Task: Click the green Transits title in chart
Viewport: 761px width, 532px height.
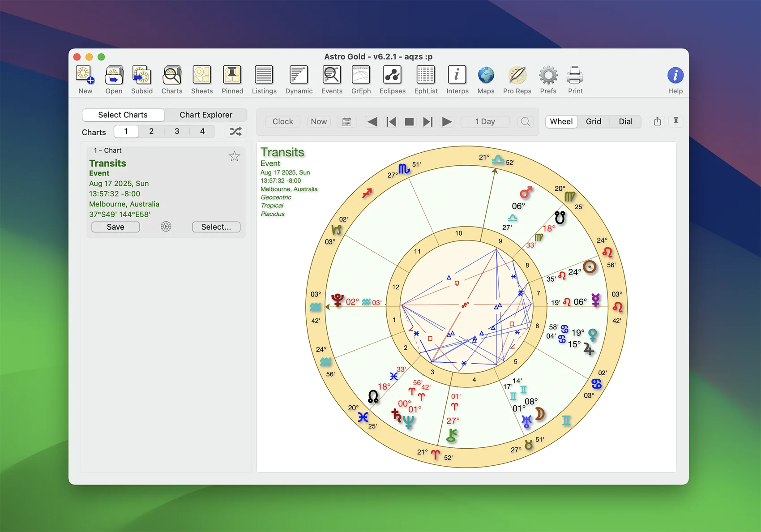Action: (x=282, y=152)
